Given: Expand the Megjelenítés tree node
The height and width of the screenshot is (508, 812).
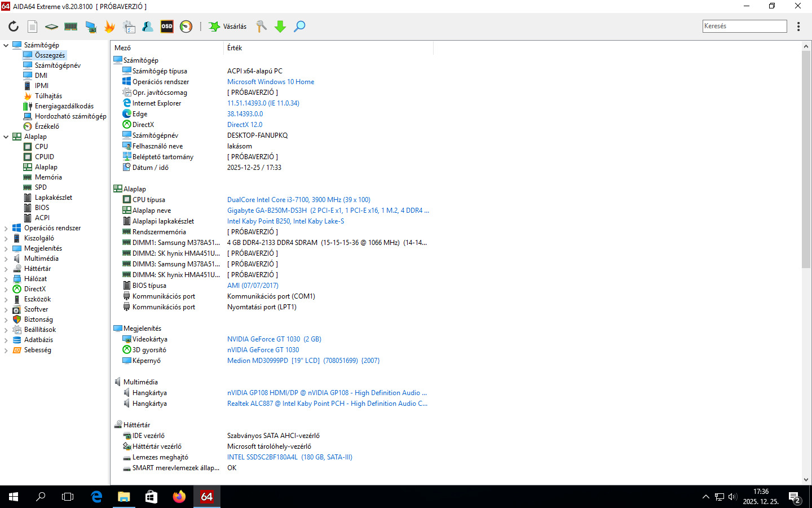Looking at the screenshot, I should click(6, 248).
